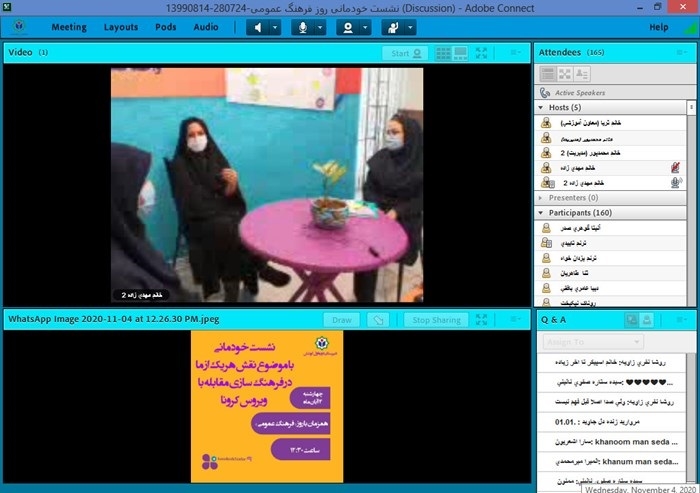Open the microphone options dropdown arrow
This screenshot has width=700, height=493.
(x=320, y=27)
